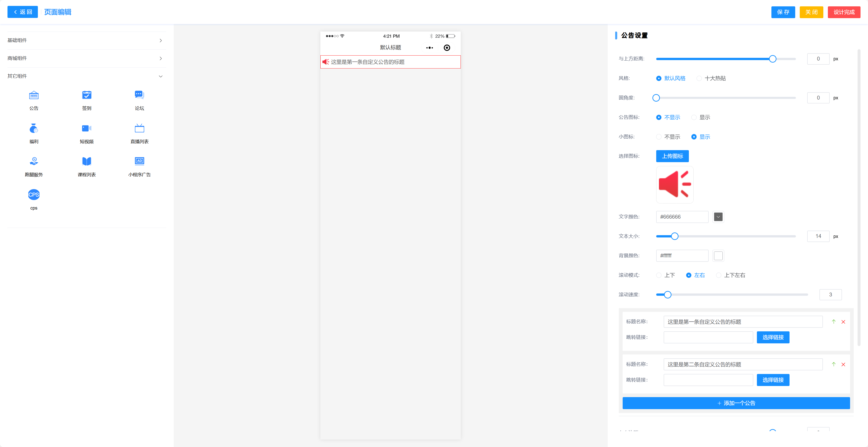Click the 保存 save button

(783, 12)
